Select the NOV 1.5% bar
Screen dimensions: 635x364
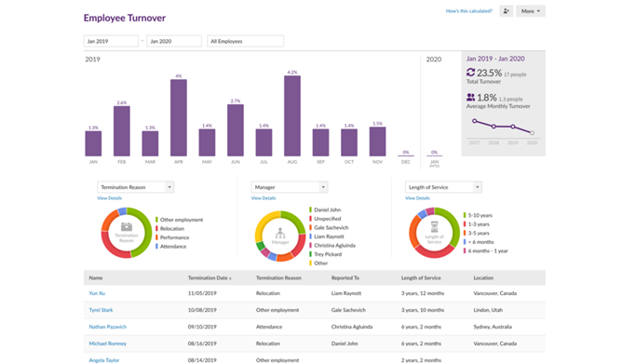(x=377, y=142)
